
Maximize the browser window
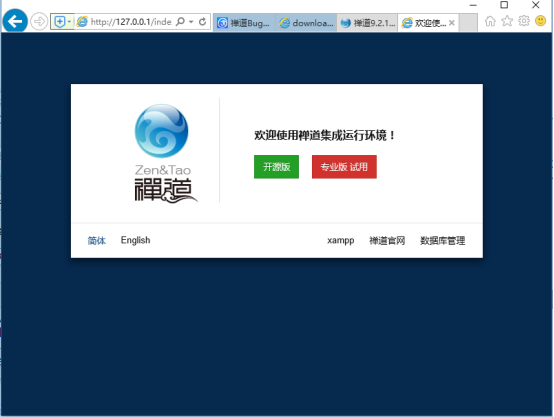pos(504,5)
